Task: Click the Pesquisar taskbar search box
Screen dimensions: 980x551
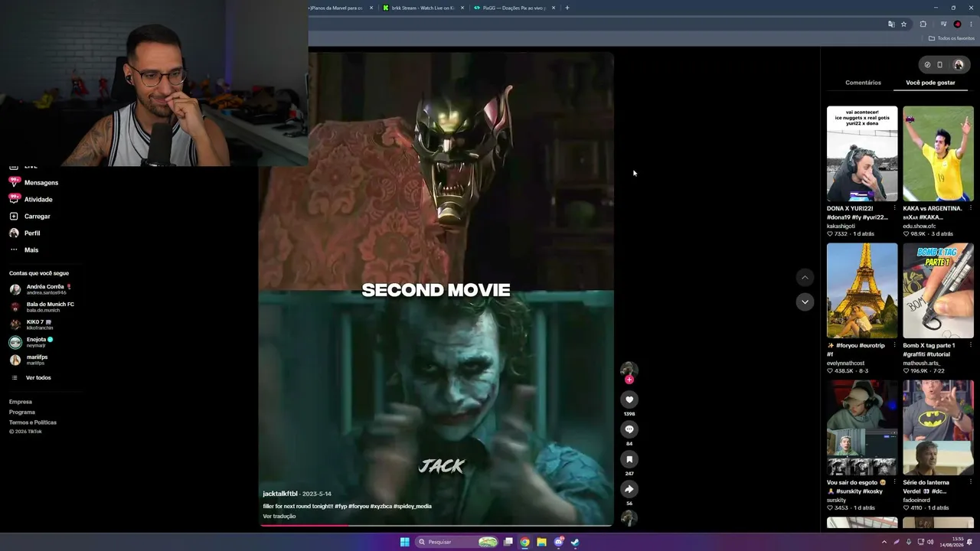Action: [457, 542]
